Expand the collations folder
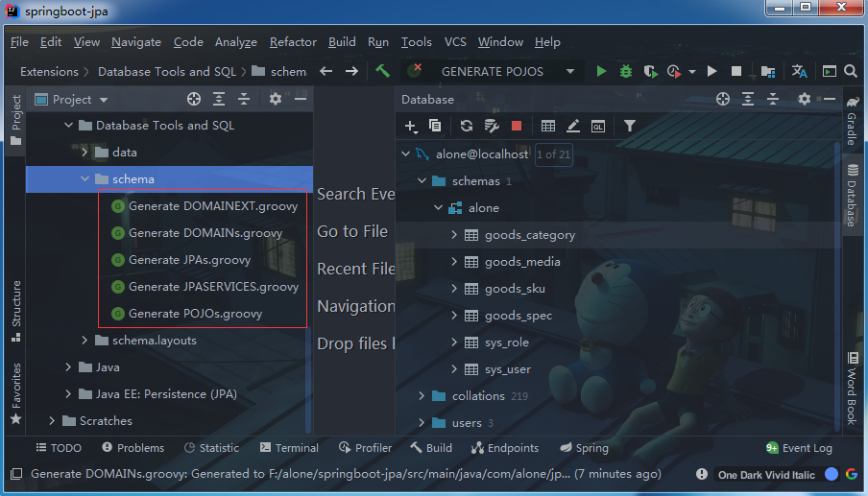The image size is (868, 496). pyautogui.click(x=422, y=396)
